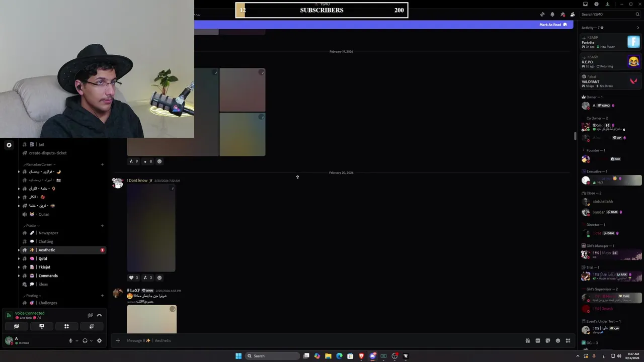Viewport: 644px width, 362px height.
Task: Select the Aesthetic channel
Action: (63, 250)
